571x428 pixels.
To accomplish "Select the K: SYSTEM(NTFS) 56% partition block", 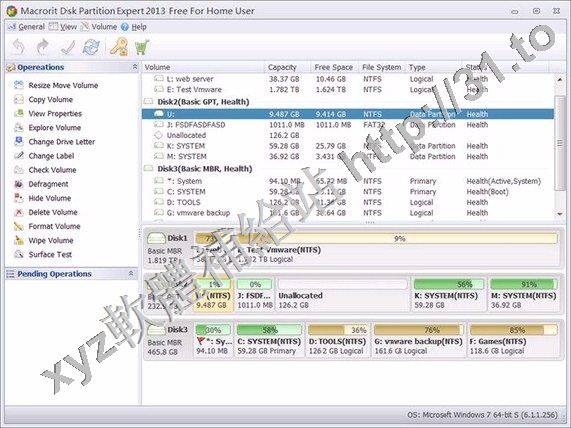I will (449, 294).
